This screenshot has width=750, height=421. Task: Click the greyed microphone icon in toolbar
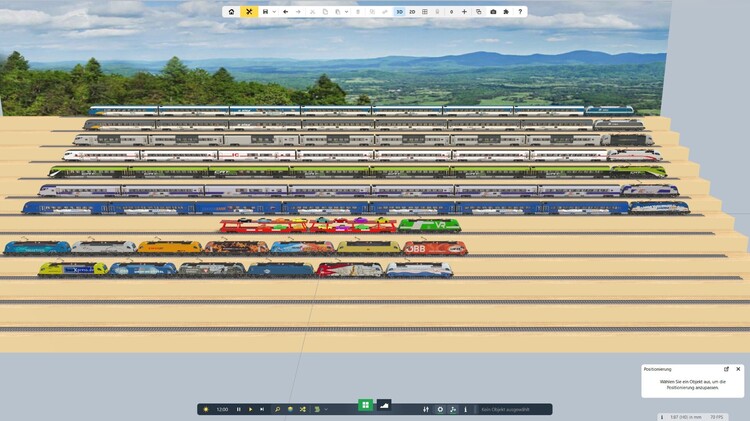click(437, 11)
